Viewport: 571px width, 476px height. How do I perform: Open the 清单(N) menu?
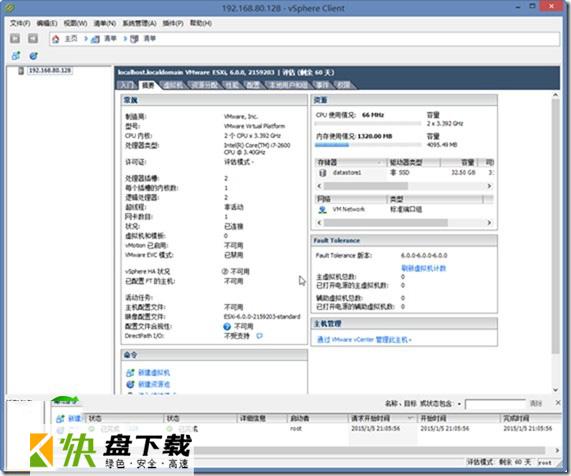pos(105,23)
